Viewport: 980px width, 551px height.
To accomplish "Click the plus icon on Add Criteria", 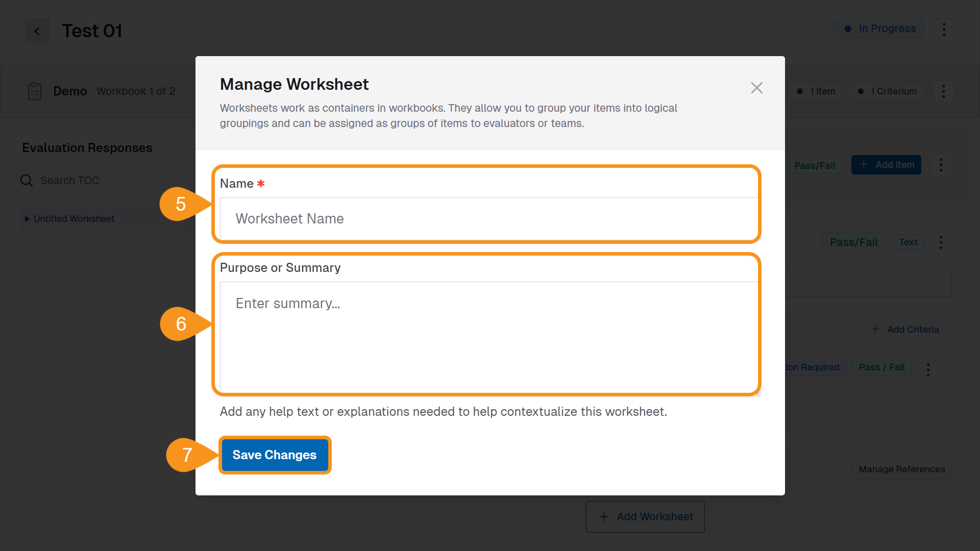I will (875, 329).
